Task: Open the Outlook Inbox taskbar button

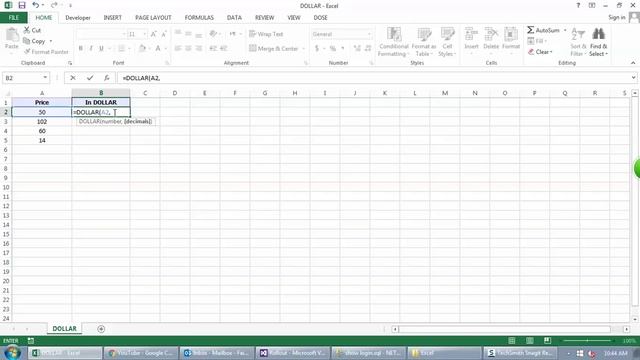Action: pyautogui.click(x=216, y=353)
